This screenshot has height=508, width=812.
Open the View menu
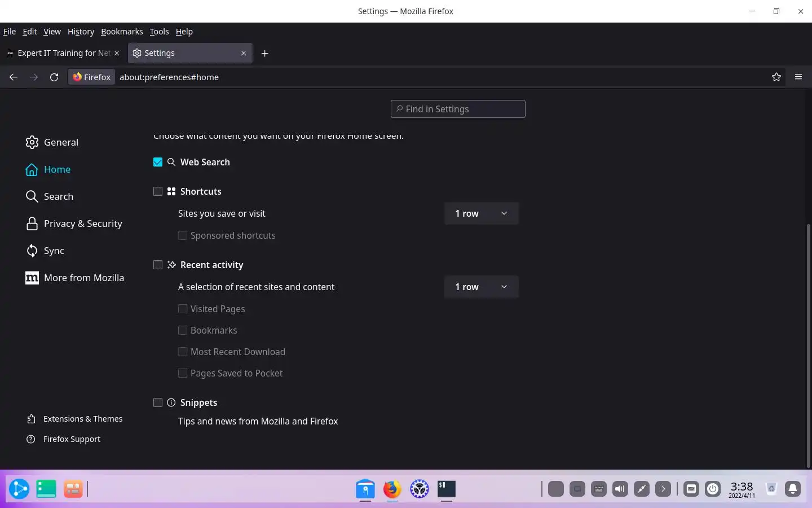[52, 32]
